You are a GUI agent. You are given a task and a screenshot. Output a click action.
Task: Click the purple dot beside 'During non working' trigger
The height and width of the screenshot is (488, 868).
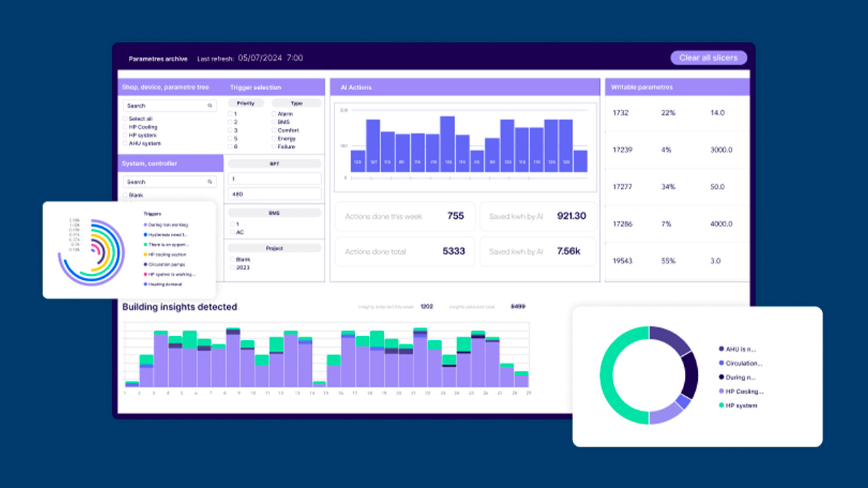145,224
